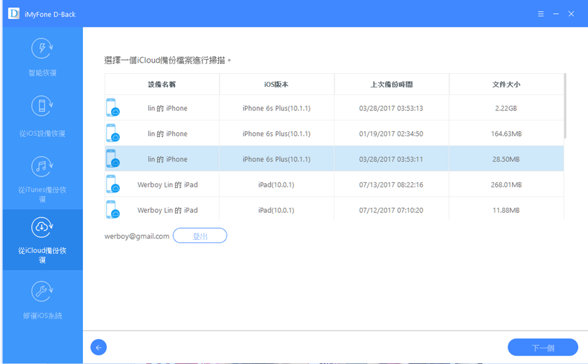Click the werboy@gmail.com account text
This screenshot has width=588, height=364.
click(x=137, y=236)
